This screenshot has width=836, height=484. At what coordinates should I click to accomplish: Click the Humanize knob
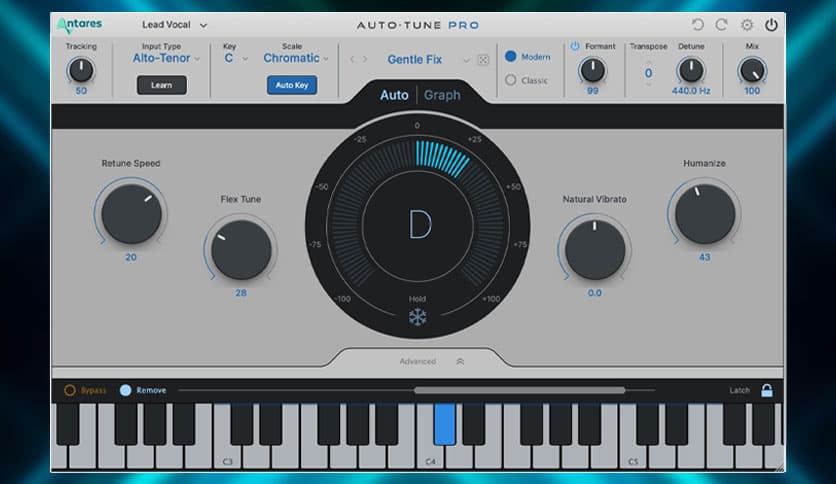point(705,214)
